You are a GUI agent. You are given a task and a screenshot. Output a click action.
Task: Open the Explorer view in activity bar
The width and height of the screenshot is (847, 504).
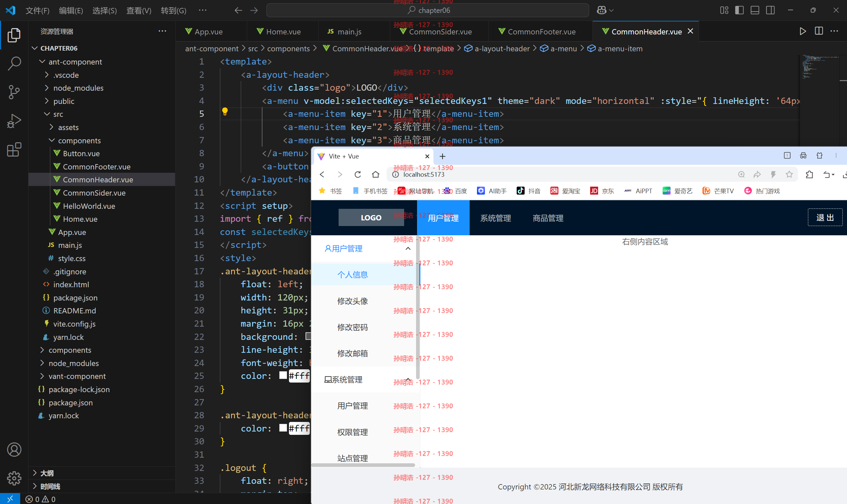14,35
